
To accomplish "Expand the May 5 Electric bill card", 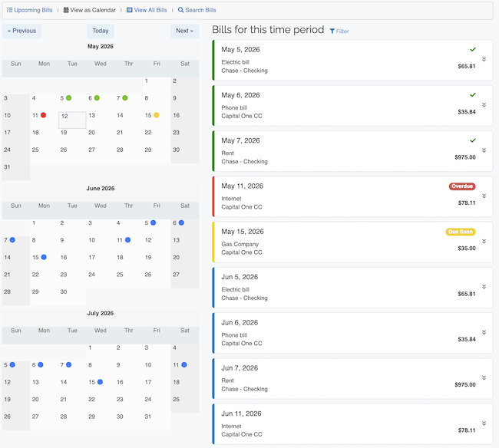I will tap(484, 60).
